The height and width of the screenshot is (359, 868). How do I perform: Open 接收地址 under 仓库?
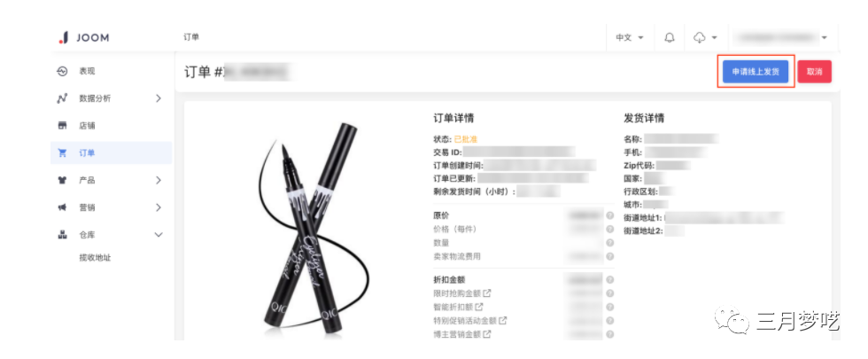point(96,258)
